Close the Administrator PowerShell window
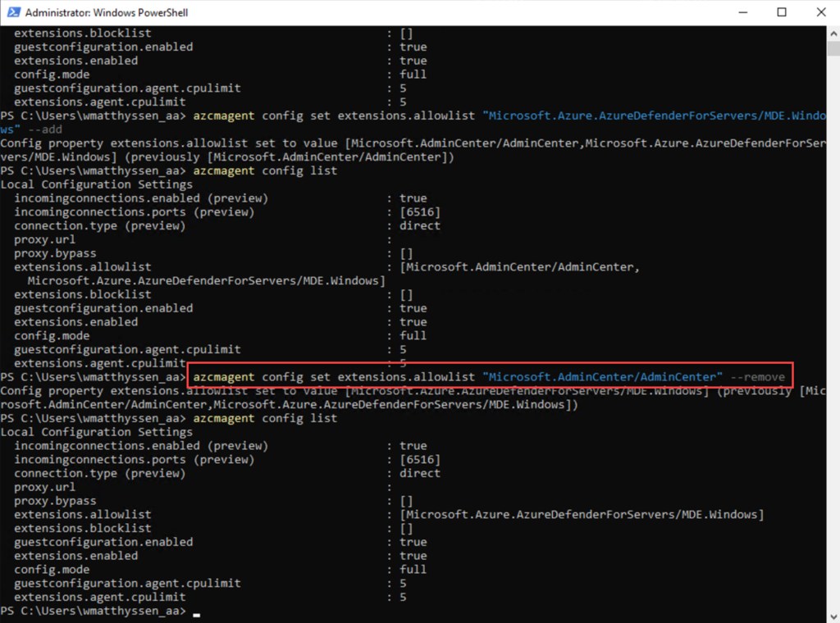 [820, 12]
